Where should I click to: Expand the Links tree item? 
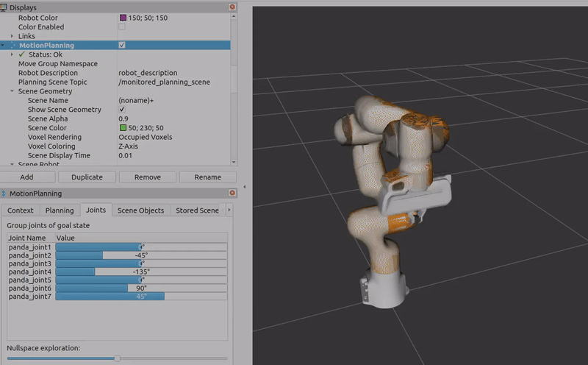click(12, 36)
